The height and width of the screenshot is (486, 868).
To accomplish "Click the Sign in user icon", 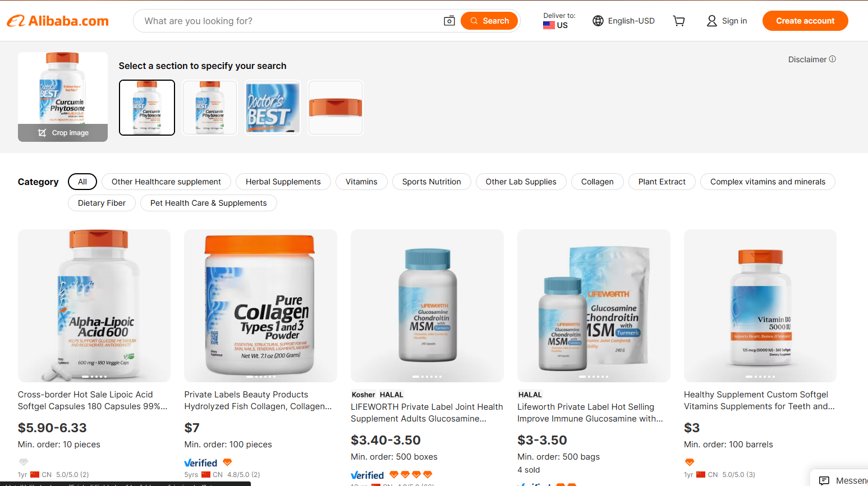I will [x=711, y=21].
